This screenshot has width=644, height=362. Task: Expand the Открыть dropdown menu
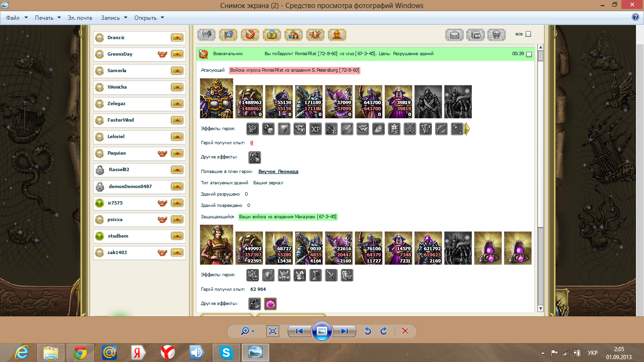tap(149, 18)
